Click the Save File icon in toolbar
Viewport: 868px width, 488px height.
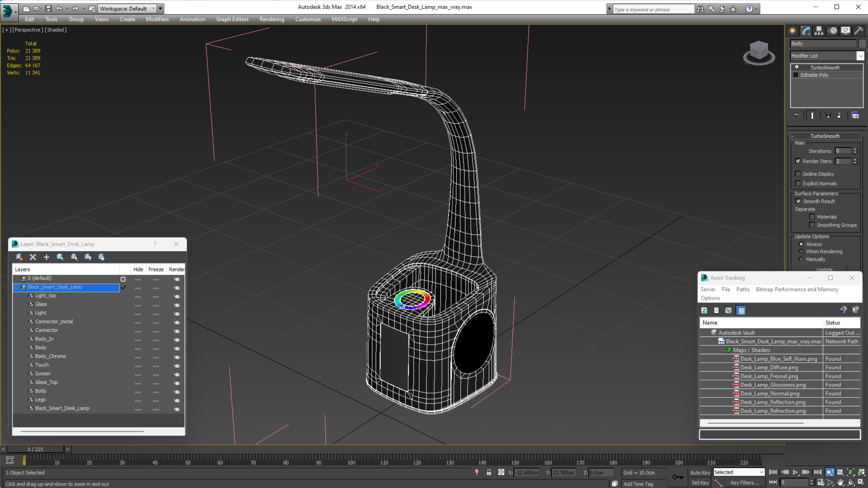coord(48,9)
